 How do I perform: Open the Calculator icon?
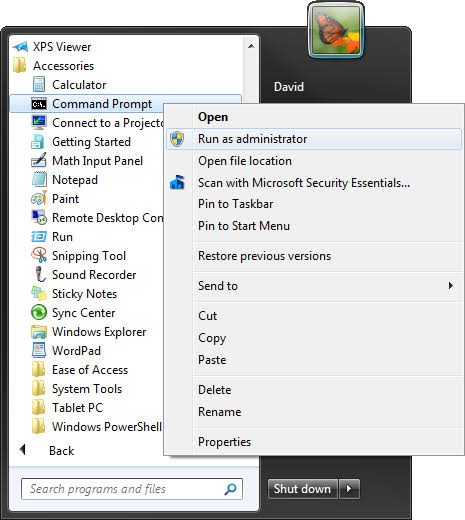click(39, 84)
